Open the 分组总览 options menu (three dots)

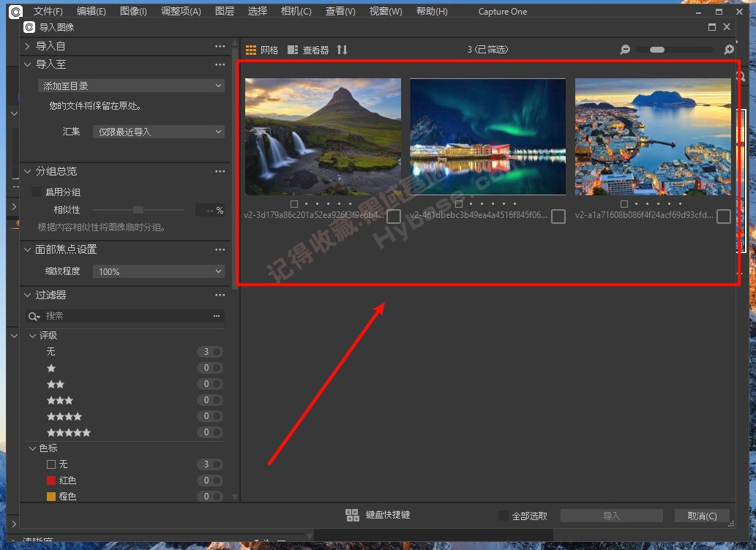[x=220, y=172]
